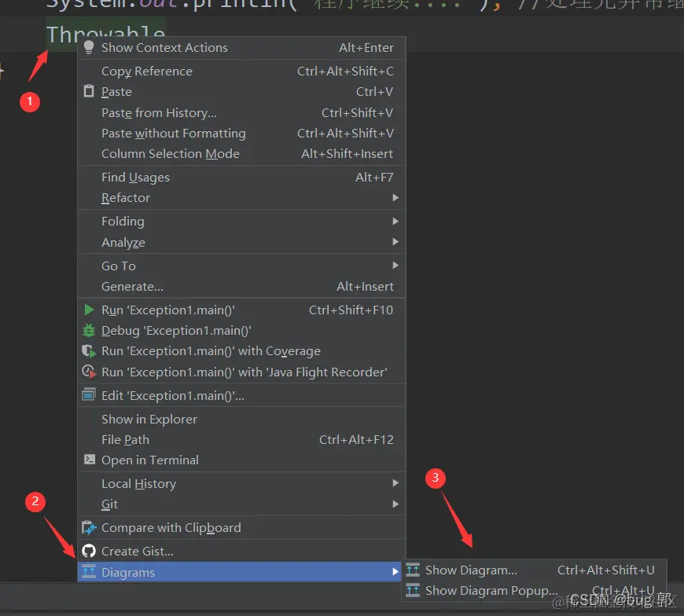684x616 pixels.
Task: Click the Alt+Shift+Insert shortcut text
Action: tap(348, 153)
